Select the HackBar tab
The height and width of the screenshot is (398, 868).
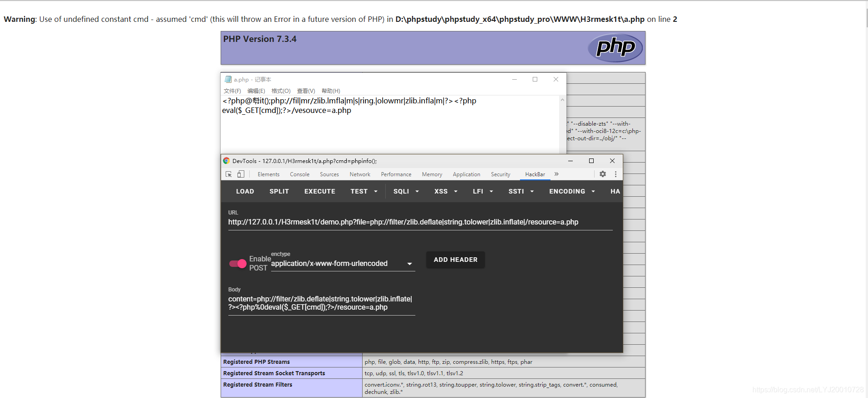(535, 174)
